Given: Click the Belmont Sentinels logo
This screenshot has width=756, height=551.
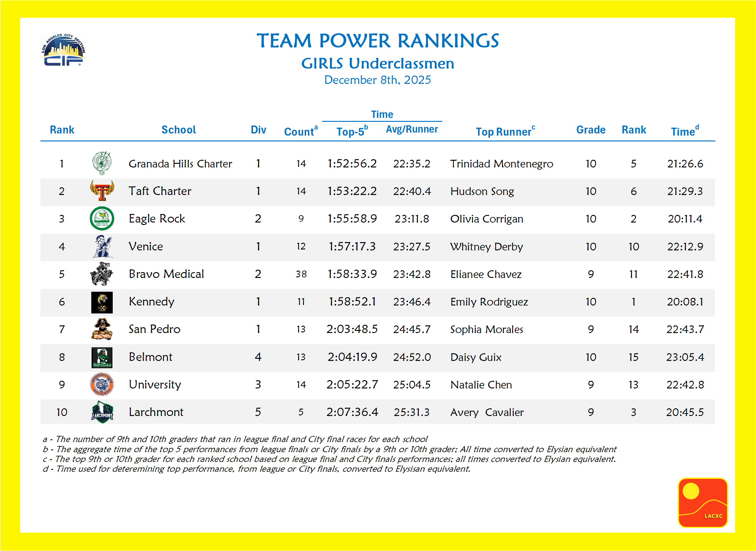Looking at the screenshot, I should coord(102,357).
